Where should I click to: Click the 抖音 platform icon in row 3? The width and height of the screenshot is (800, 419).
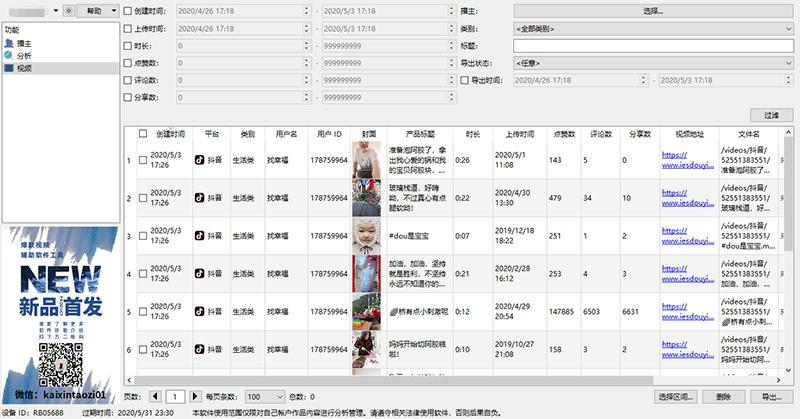pos(199,236)
